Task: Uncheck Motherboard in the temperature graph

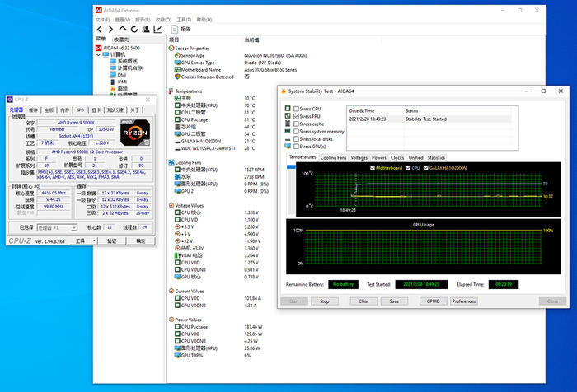Action: pos(373,168)
